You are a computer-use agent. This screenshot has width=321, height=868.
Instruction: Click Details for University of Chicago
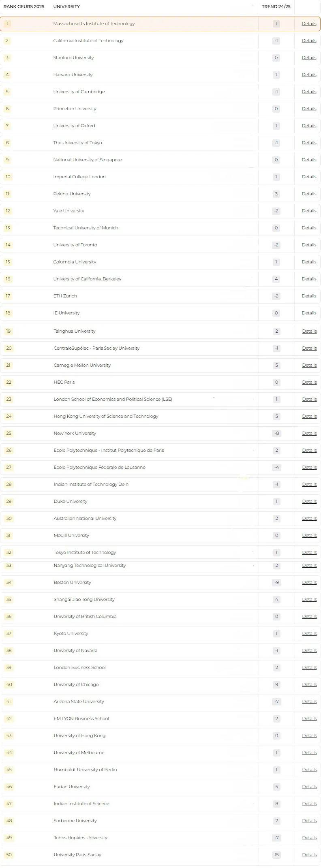309,684
